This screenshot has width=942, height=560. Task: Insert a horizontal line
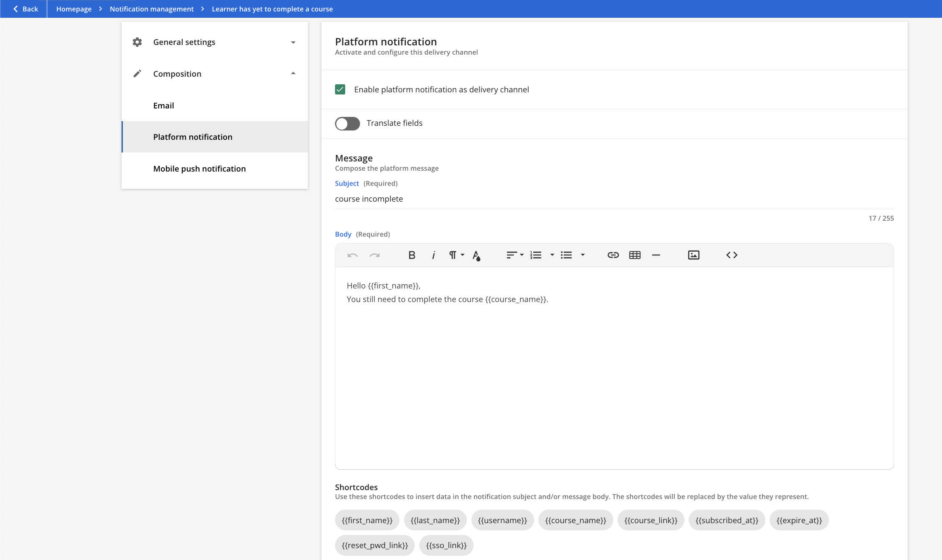click(x=656, y=255)
